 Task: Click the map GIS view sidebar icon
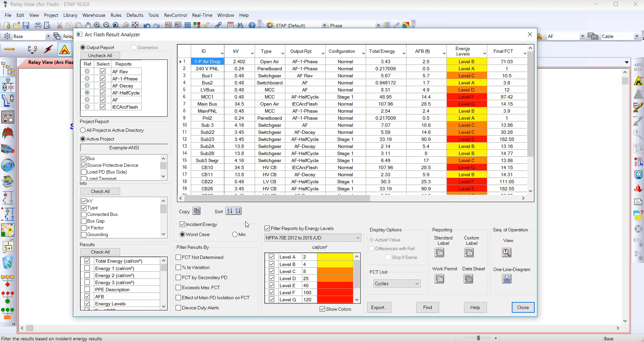8,230
